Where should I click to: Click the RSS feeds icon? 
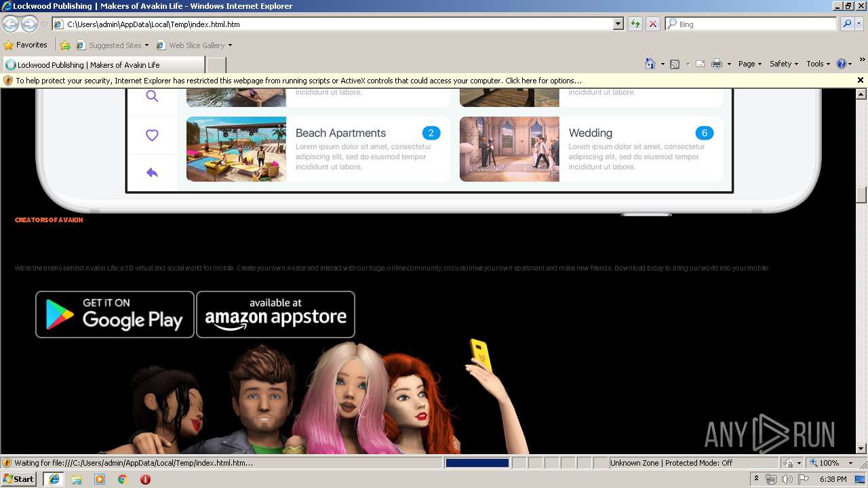pyautogui.click(x=675, y=64)
